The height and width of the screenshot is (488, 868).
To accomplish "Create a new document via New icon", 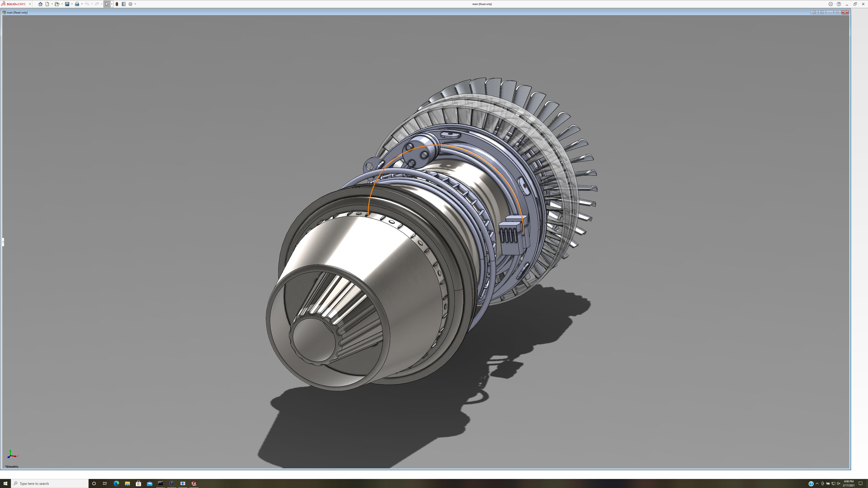I will (x=47, y=4).
